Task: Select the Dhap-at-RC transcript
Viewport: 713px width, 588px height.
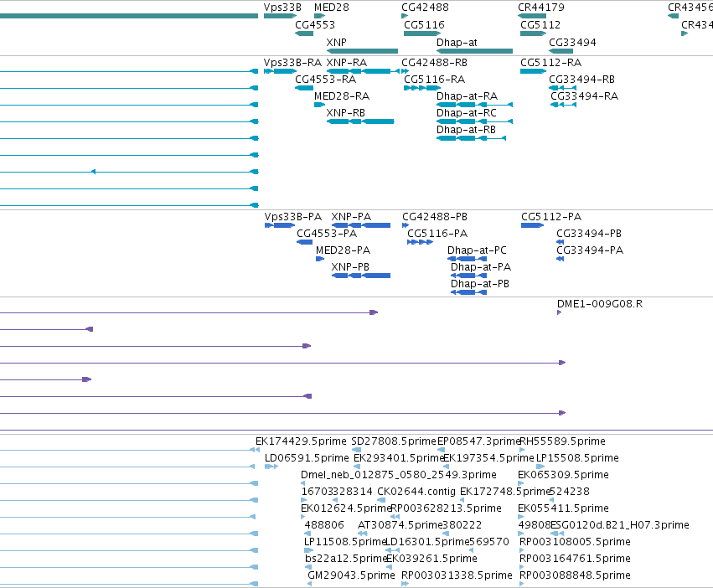Action: [475, 121]
